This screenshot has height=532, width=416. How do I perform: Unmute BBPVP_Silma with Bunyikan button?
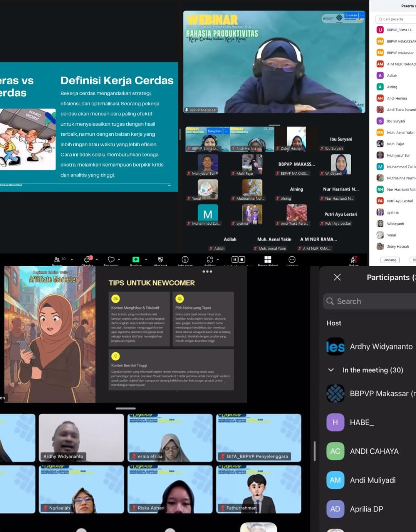click(215, 131)
